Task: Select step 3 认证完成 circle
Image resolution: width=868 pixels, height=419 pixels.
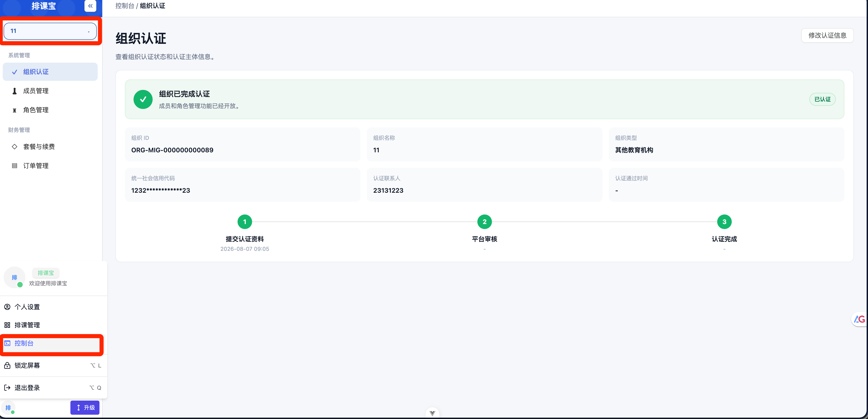Action: pos(724,222)
